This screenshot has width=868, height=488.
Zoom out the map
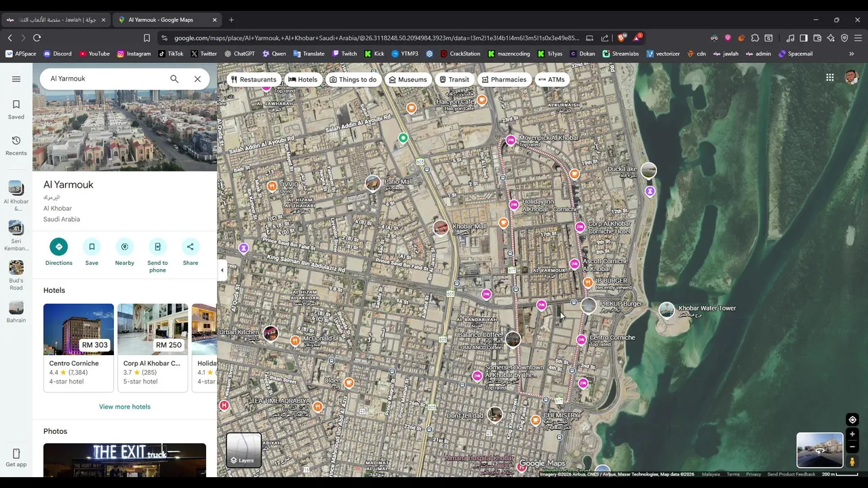852,447
